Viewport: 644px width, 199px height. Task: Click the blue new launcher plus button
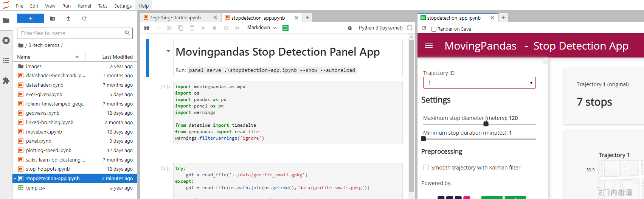31,18
